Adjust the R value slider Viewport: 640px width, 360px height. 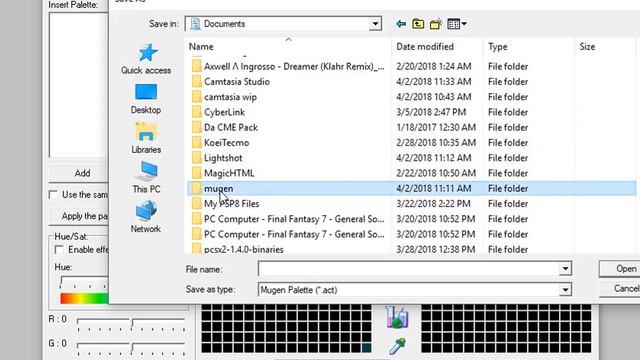tap(131, 323)
